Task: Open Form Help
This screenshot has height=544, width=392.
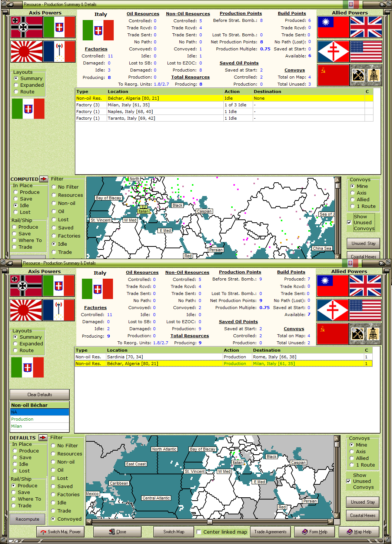Action: (315, 532)
